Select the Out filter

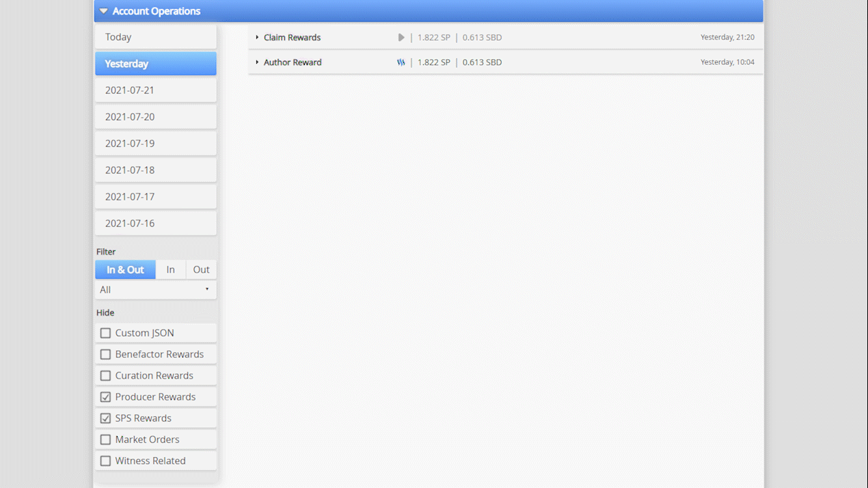tap(200, 269)
